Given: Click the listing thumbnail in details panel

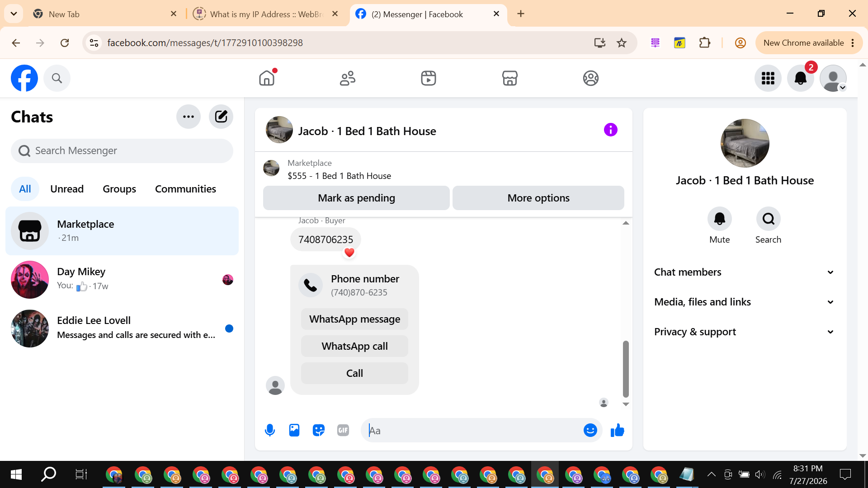Looking at the screenshot, I should [x=745, y=143].
